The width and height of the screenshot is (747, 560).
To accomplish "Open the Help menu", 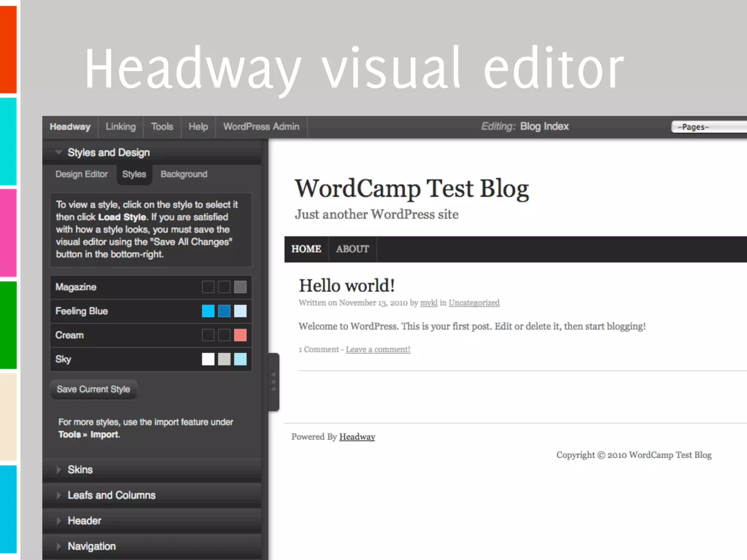I will [x=198, y=127].
